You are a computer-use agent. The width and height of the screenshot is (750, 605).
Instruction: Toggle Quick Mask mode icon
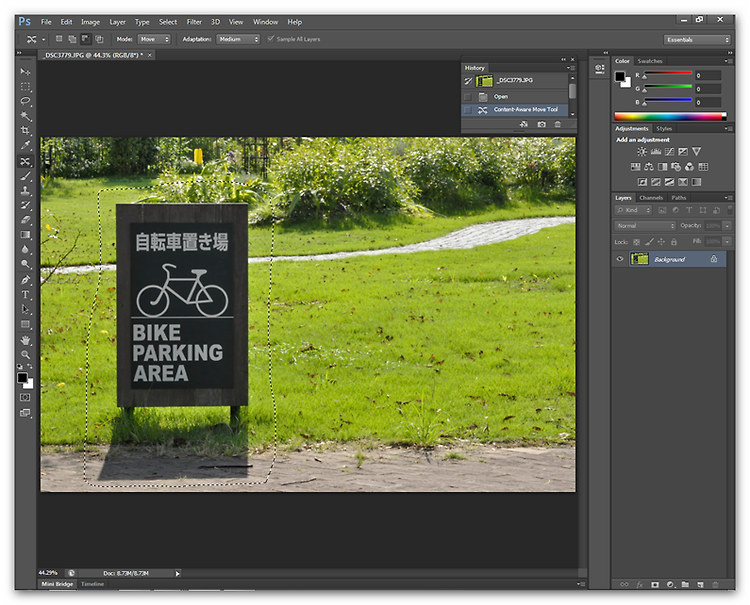click(x=25, y=397)
